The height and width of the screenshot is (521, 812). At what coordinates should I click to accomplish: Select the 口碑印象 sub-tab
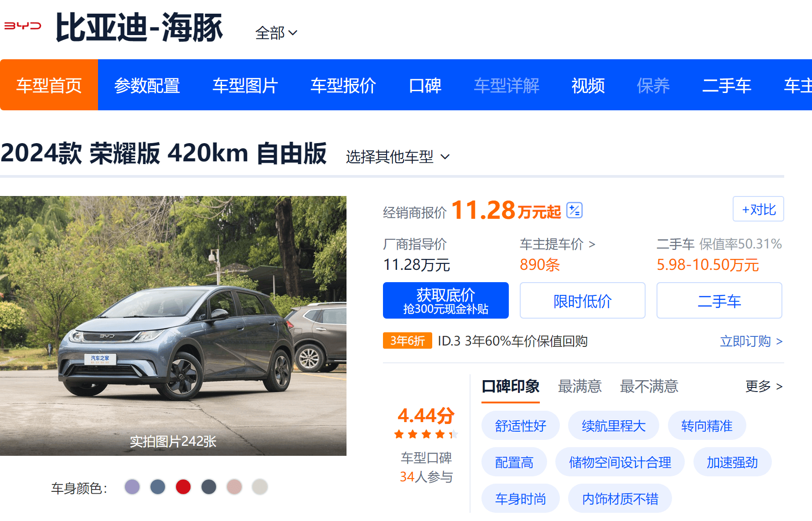(x=510, y=387)
